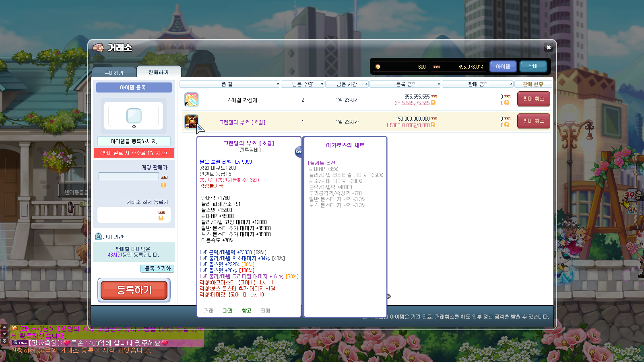Toggle the 장비 category filter button
This screenshot has width=644, height=362.
[533, 66]
